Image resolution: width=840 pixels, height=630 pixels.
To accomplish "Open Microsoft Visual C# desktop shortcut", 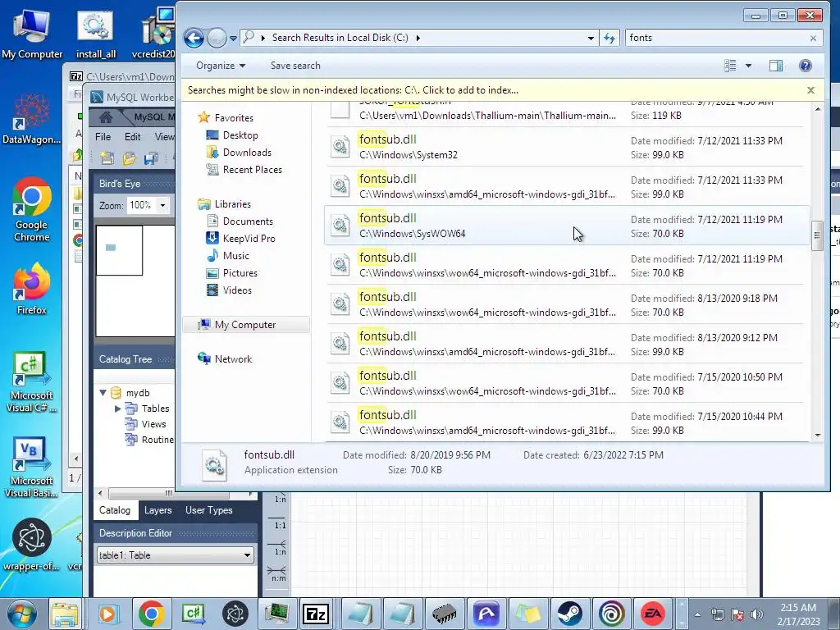I will [x=32, y=381].
